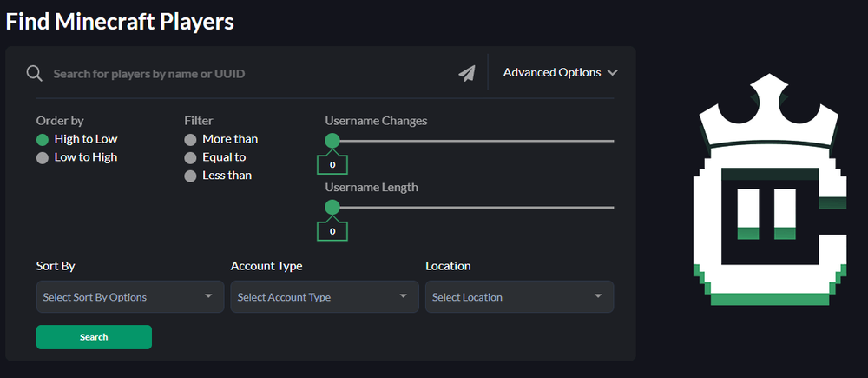
Task: Click the Order by label
Action: click(60, 121)
